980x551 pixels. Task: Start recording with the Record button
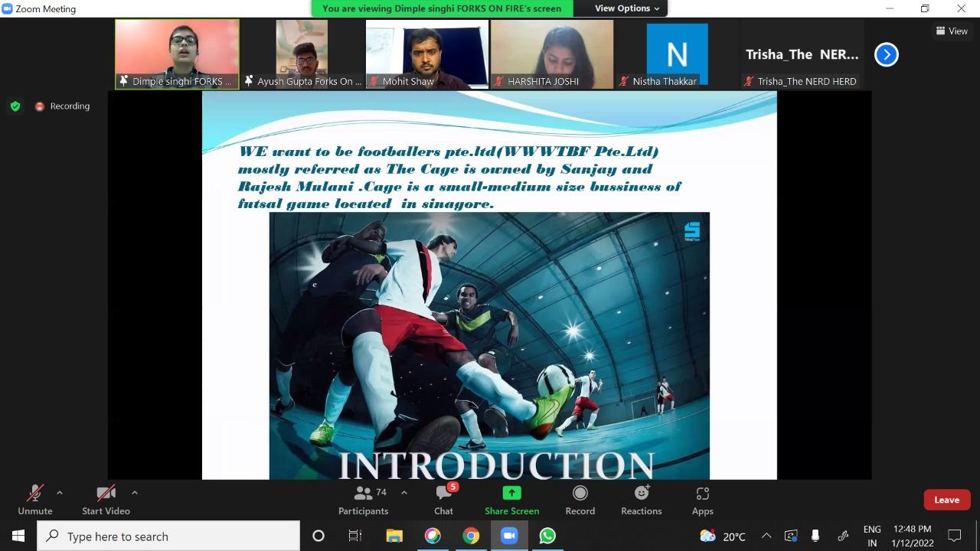pos(580,500)
